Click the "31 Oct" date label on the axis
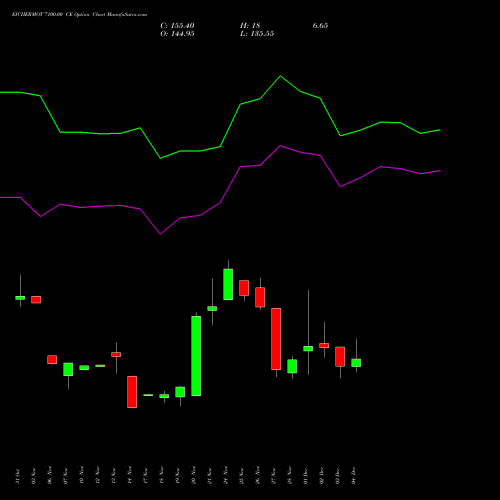 click(x=18, y=476)
